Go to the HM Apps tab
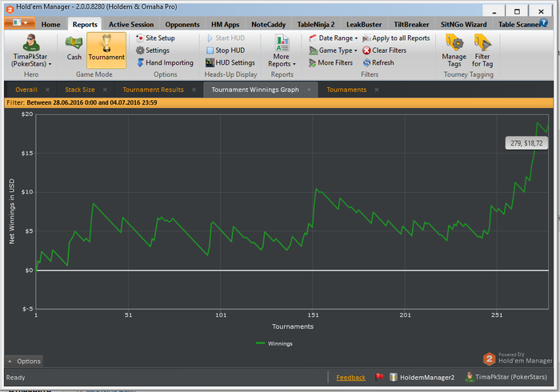The width and height of the screenshot is (560, 392). [x=225, y=24]
